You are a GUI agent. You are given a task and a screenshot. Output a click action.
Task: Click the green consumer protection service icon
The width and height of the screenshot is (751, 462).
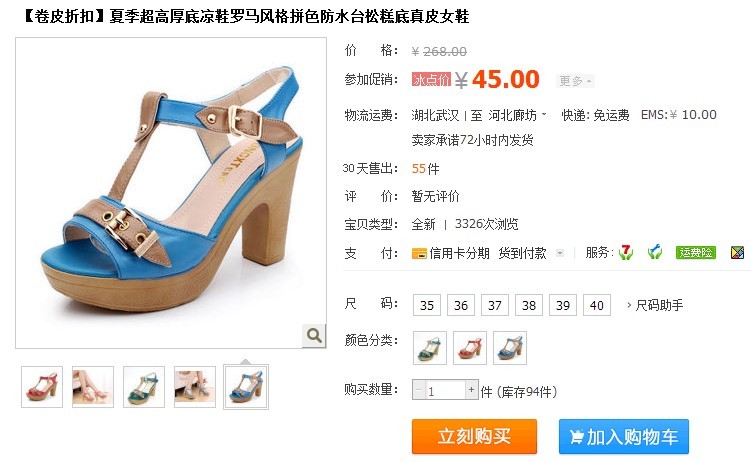(x=655, y=252)
